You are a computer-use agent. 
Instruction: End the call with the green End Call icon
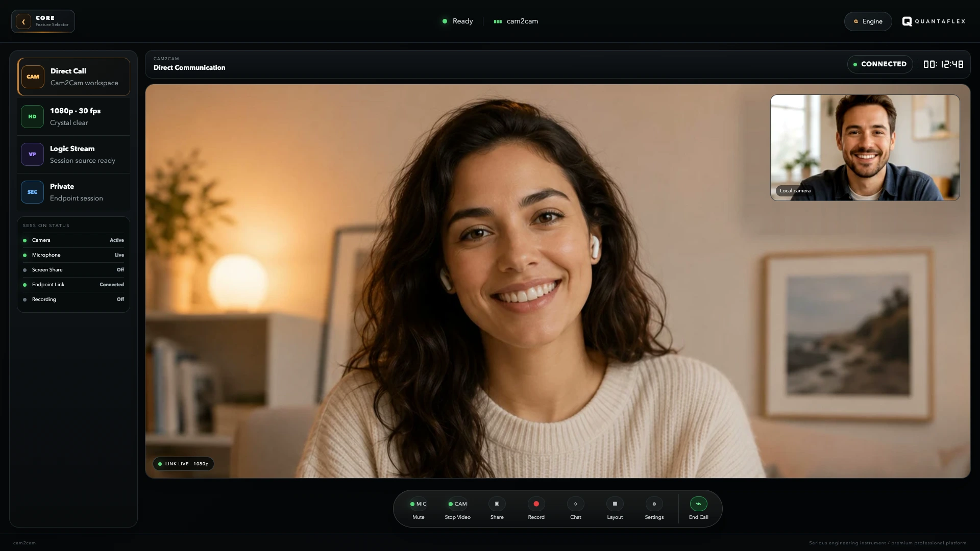pyautogui.click(x=698, y=504)
